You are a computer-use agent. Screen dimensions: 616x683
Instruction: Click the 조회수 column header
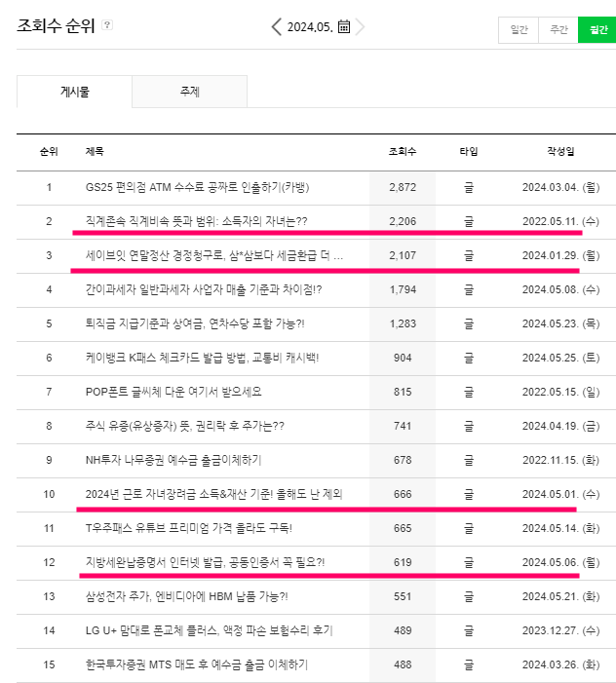(403, 152)
